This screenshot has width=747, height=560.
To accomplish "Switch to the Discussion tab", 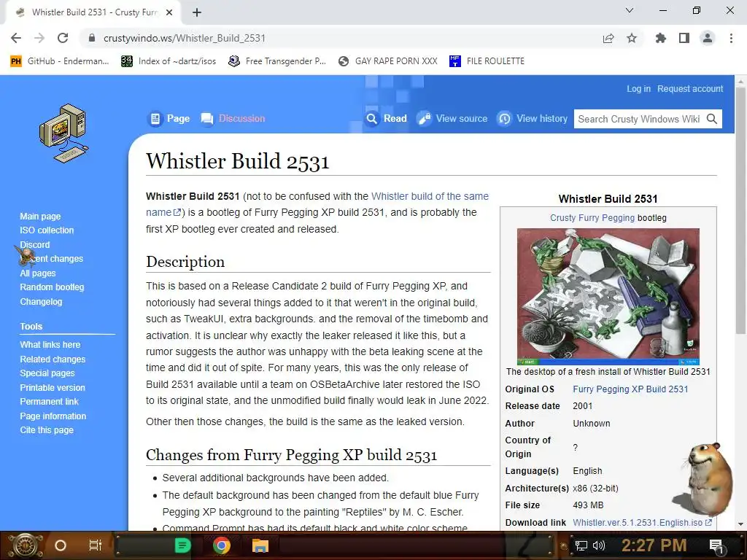I will pos(241,119).
